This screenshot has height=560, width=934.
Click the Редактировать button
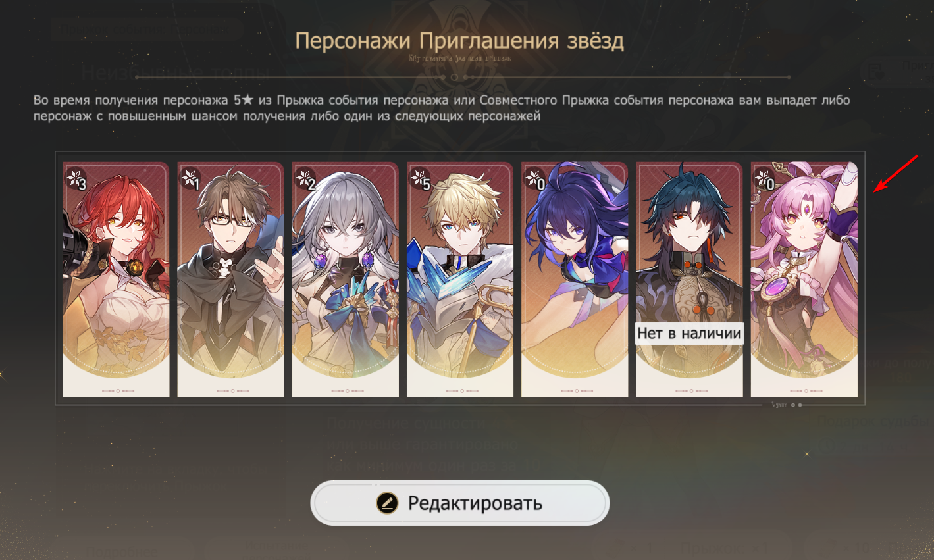[459, 503]
